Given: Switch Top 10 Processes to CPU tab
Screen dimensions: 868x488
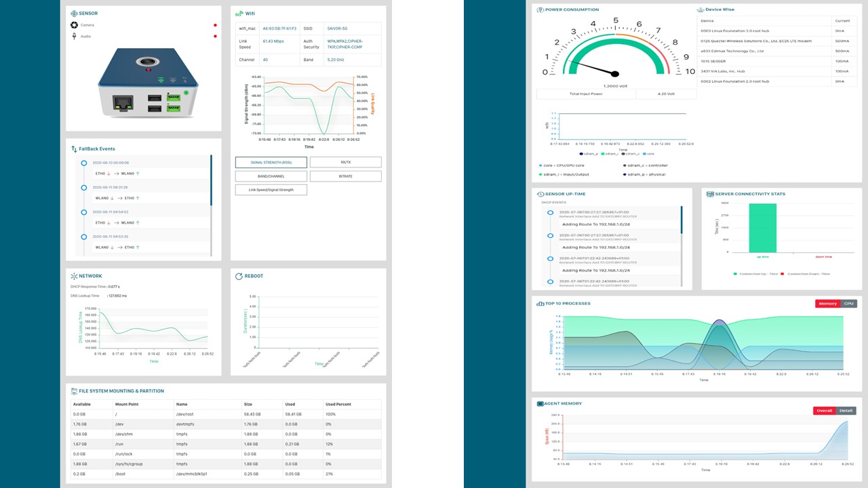Looking at the screenshot, I should (x=848, y=304).
